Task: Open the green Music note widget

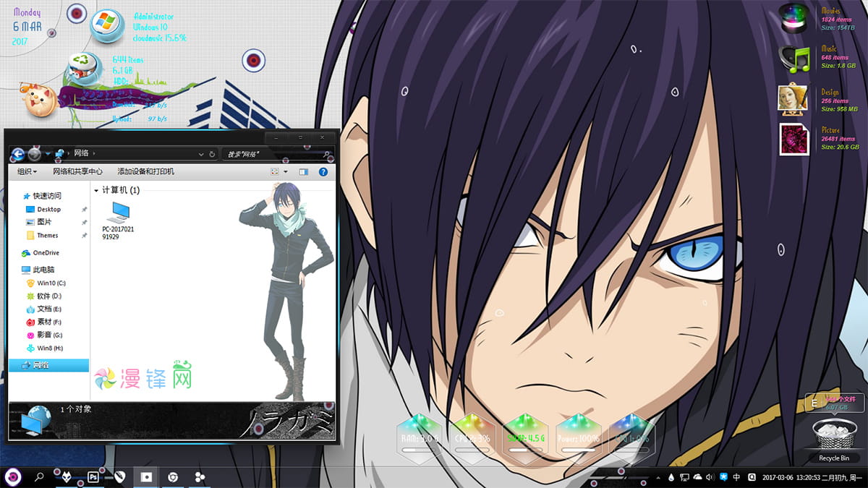Action: tap(793, 59)
